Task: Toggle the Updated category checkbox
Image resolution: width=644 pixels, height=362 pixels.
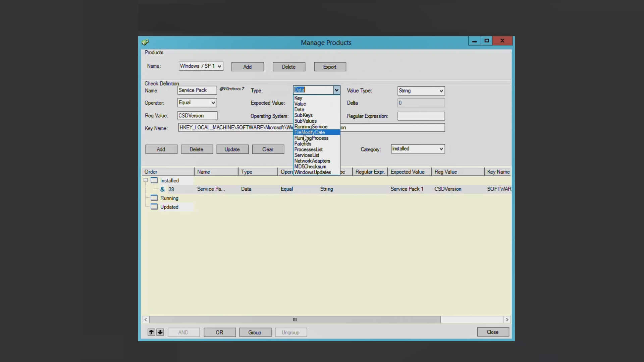Action: (154, 206)
